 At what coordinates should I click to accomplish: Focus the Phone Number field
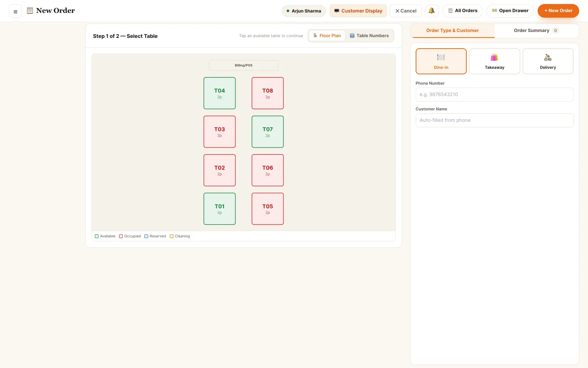tap(495, 95)
